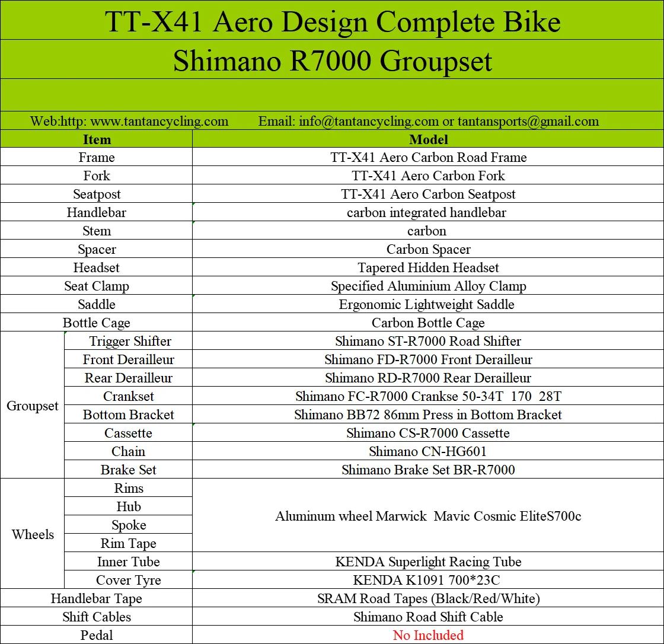Select the 'Carbon Spacer' cell
Screen dimensions: 664x644
(x=428, y=249)
